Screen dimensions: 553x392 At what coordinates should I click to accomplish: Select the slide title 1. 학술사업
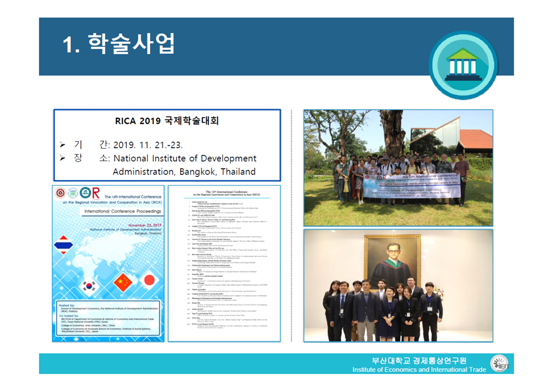[119, 45]
